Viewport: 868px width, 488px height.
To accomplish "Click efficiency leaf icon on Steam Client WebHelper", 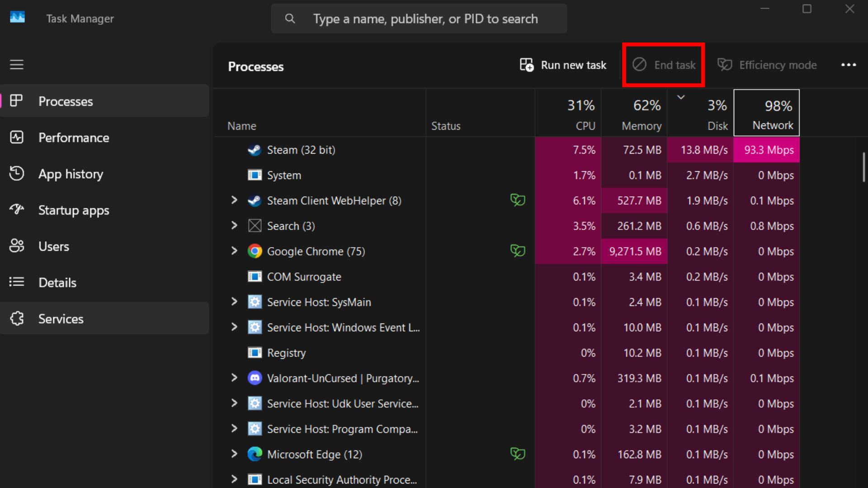I will tap(518, 200).
